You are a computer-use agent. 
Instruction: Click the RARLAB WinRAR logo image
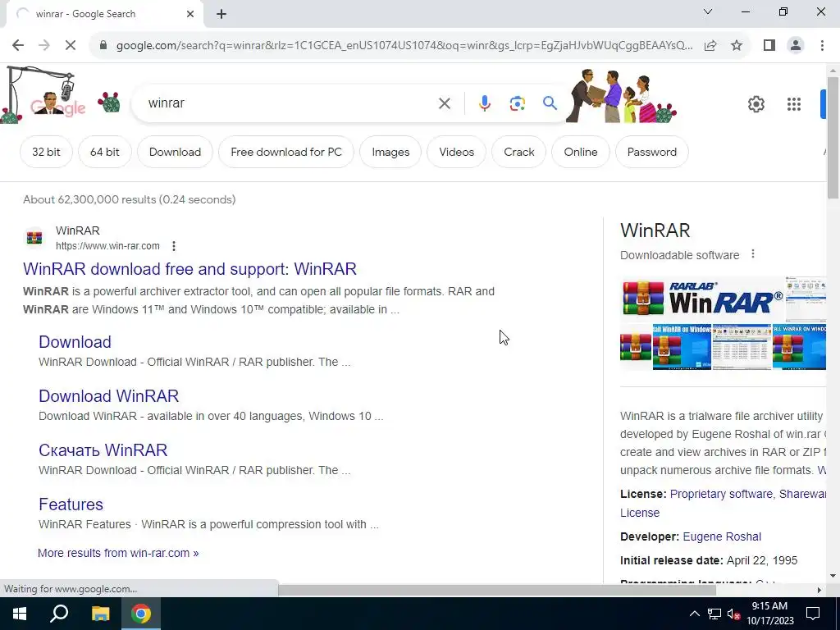702,299
